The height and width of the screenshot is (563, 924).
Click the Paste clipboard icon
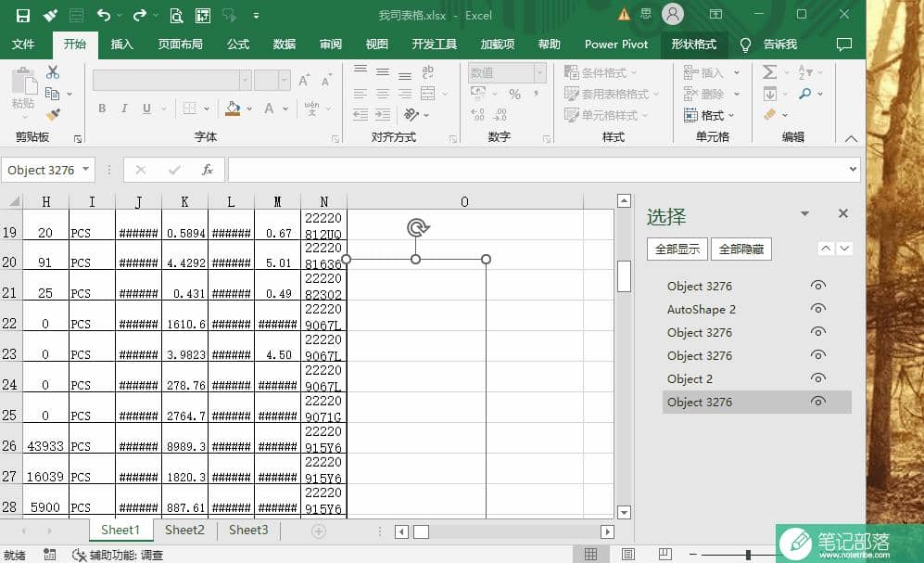(x=23, y=83)
